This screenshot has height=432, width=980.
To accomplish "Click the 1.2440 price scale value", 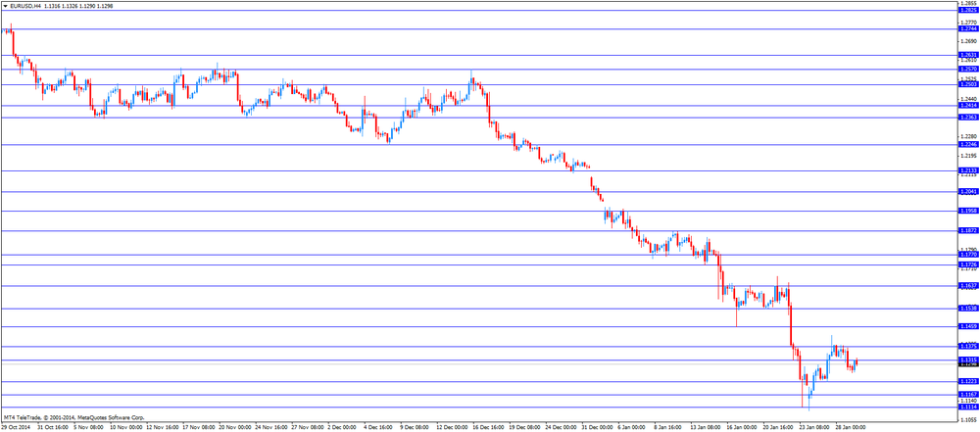I will click(x=967, y=98).
